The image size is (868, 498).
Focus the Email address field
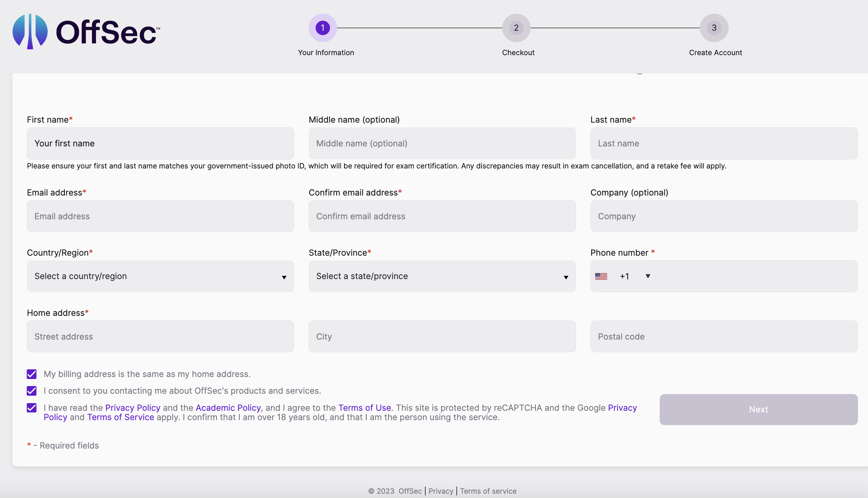[x=160, y=216]
